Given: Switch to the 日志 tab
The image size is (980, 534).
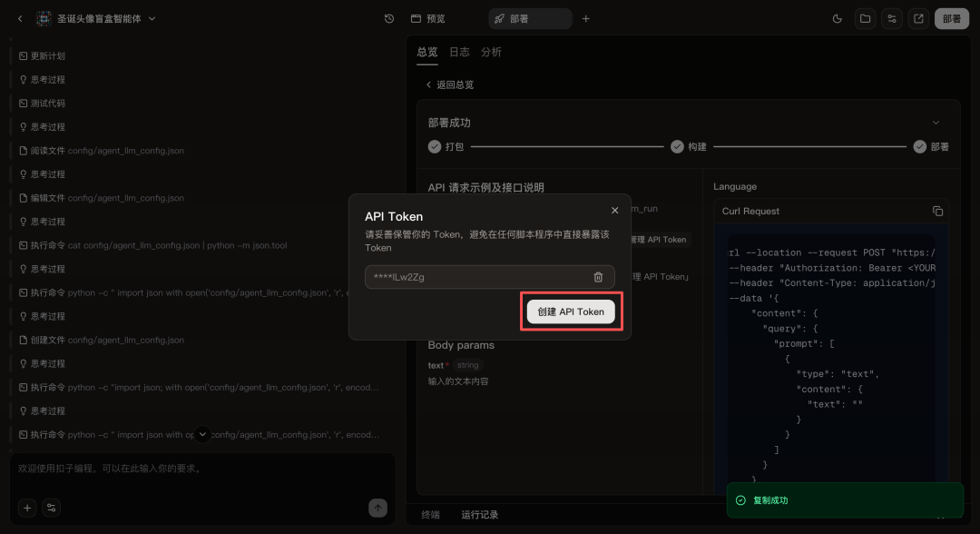Looking at the screenshot, I should [459, 52].
